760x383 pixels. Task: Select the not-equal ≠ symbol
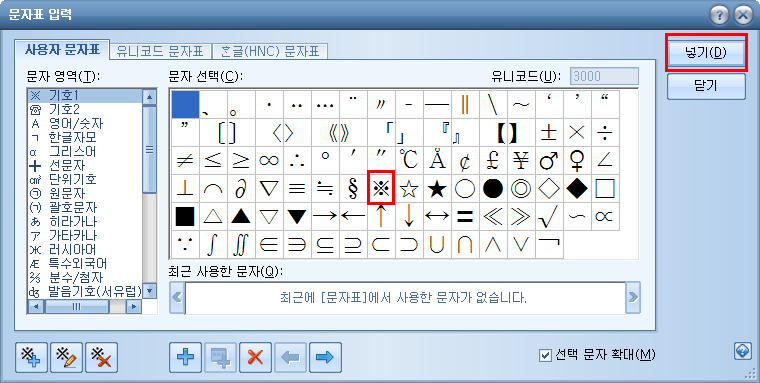(x=185, y=160)
